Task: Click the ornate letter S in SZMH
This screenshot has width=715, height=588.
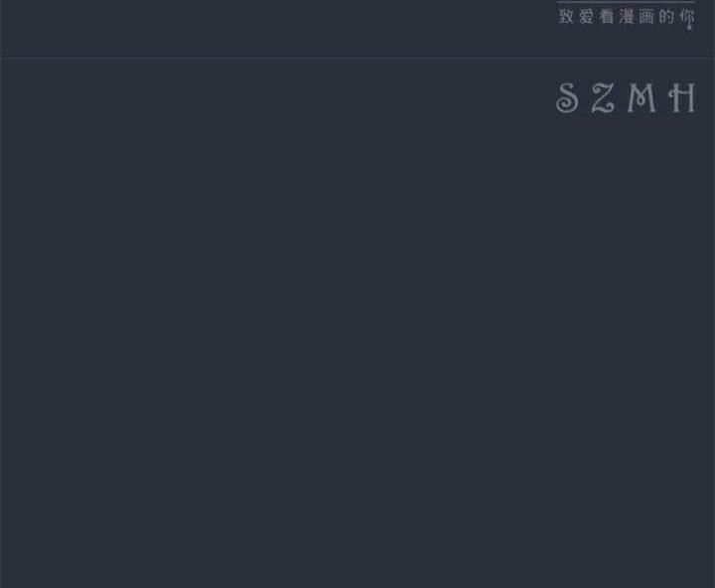Action: point(567,97)
